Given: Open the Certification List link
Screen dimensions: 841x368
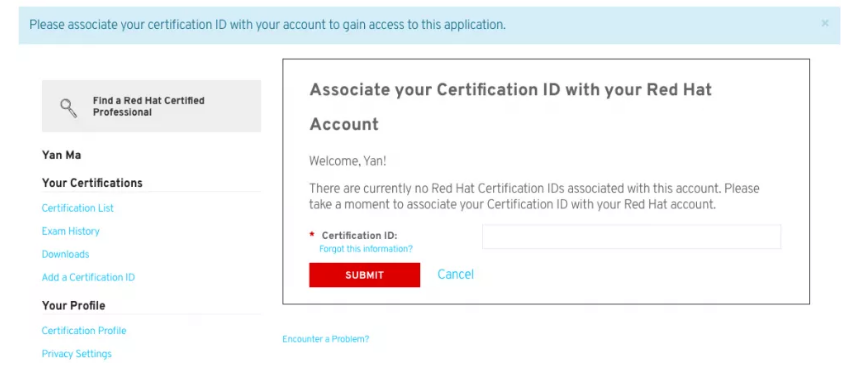Looking at the screenshot, I should click(78, 208).
